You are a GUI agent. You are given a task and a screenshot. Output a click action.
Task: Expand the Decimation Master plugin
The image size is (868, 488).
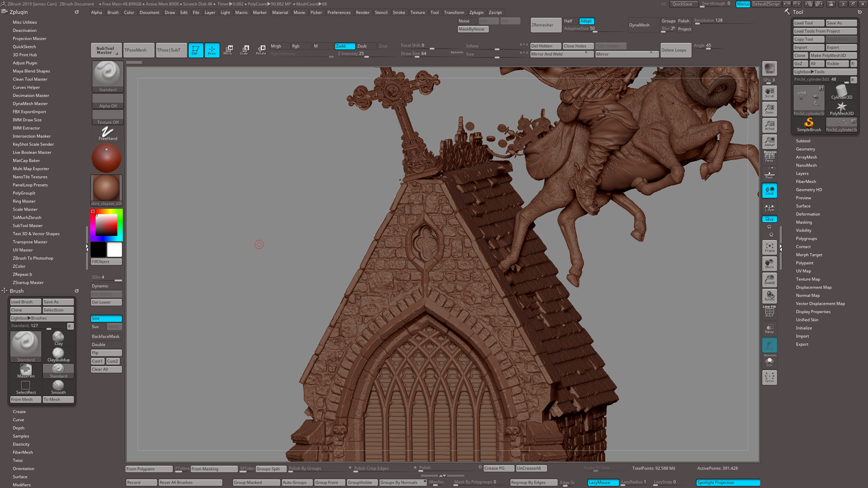(x=31, y=95)
